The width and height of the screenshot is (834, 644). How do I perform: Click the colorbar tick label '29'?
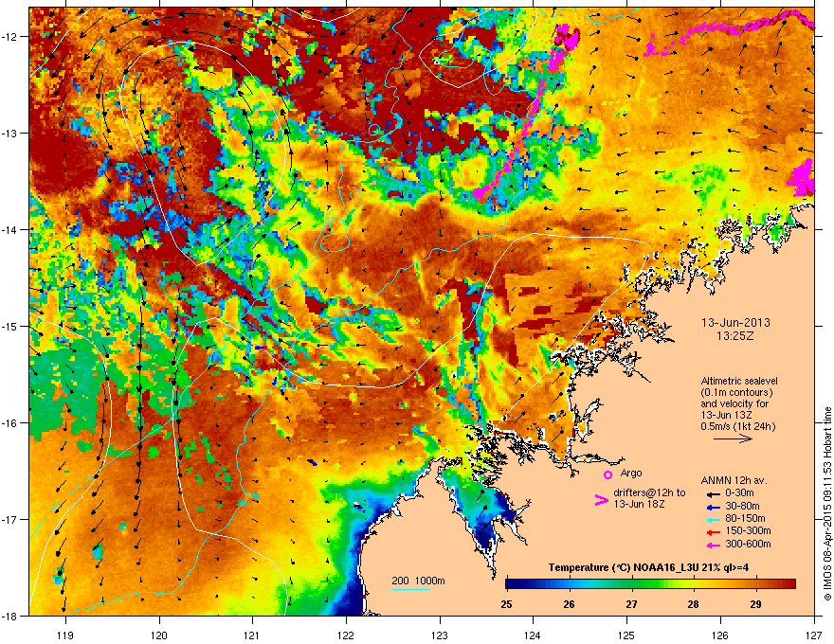(x=755, y=604)
